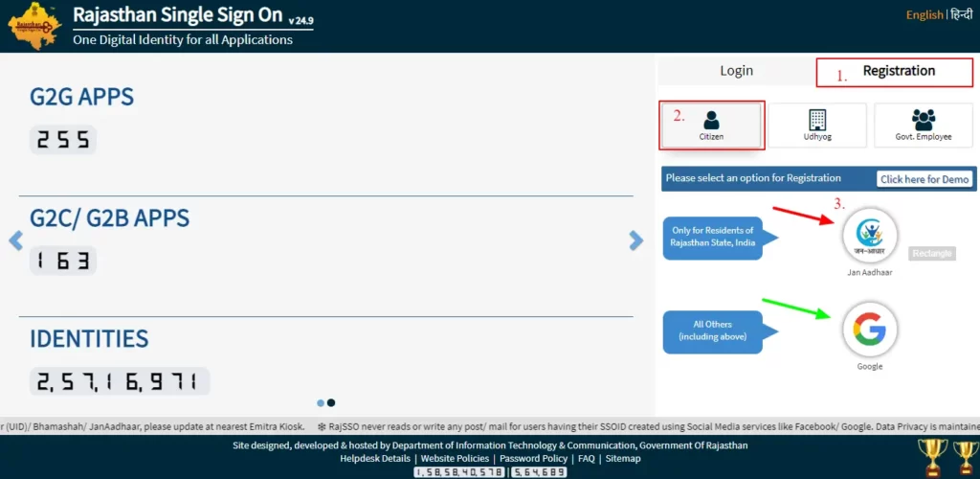
Task: Click the Rajasthan Single Sign On logo
Action: (x=34, y=26)
